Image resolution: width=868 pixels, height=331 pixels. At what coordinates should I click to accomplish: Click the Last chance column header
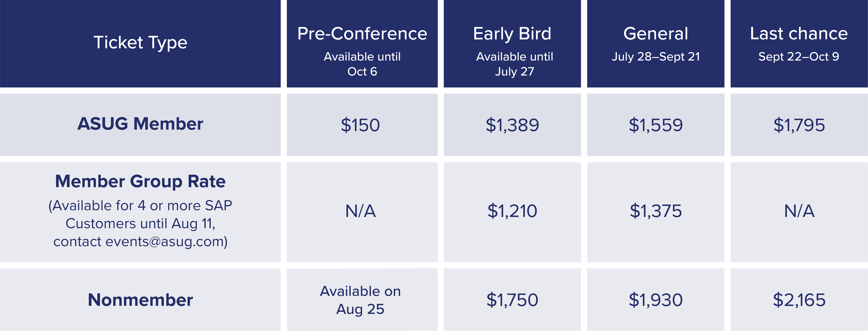[799, 43]
